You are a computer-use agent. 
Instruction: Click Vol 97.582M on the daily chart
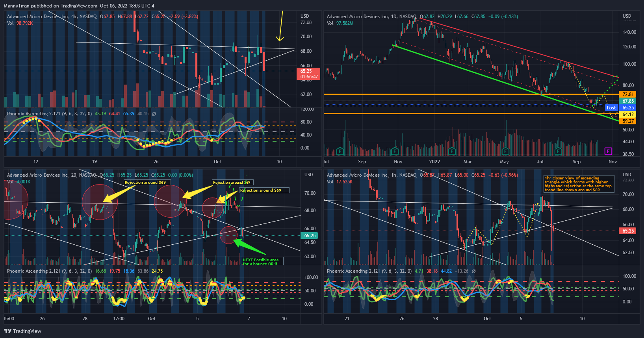click(340, 23)
